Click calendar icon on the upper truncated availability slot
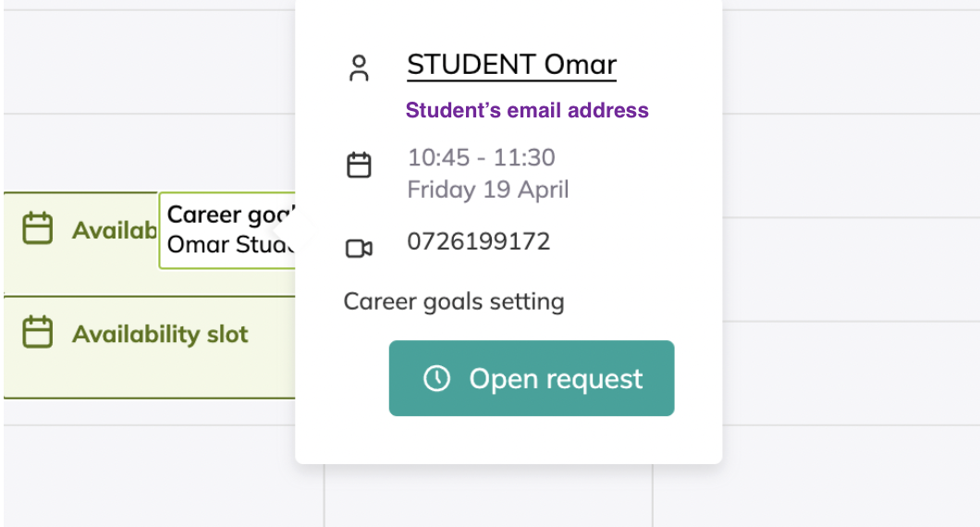980x527 pixels. [x=37, y=228]
